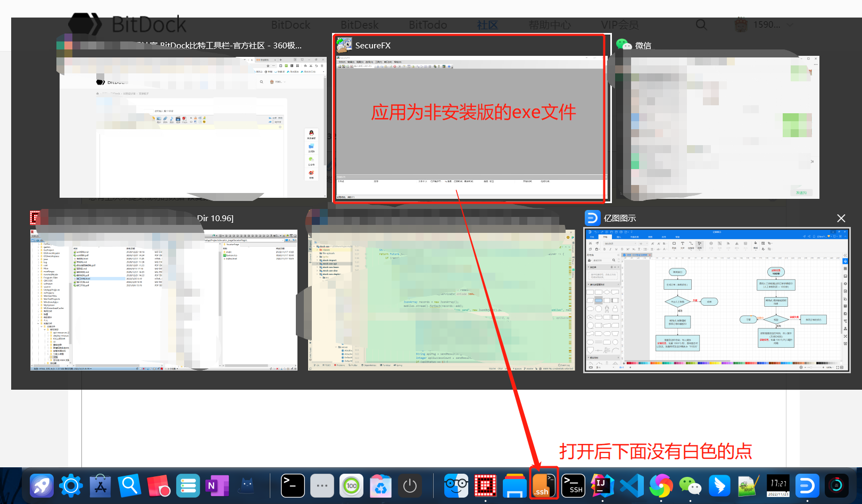Viewport: 862px width, 504px height.
Task: Click the BitDock logo in page header
Action: pyautogui.click(x=128, y=24)
